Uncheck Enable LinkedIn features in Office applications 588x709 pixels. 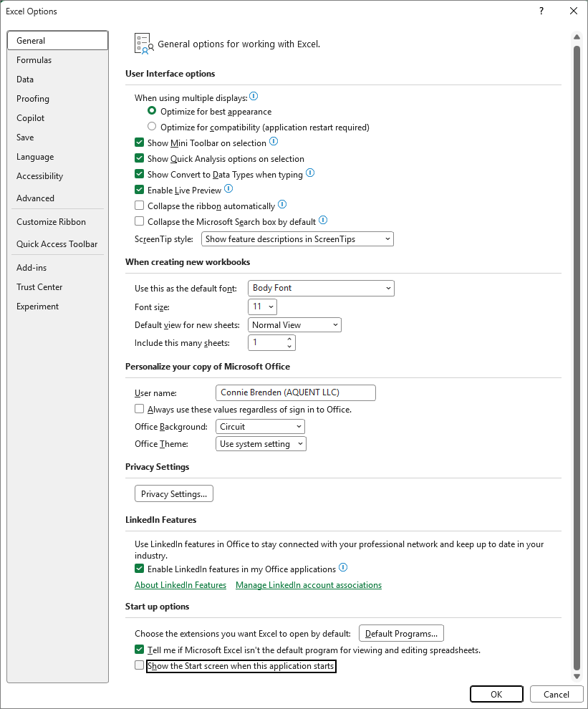140,569
